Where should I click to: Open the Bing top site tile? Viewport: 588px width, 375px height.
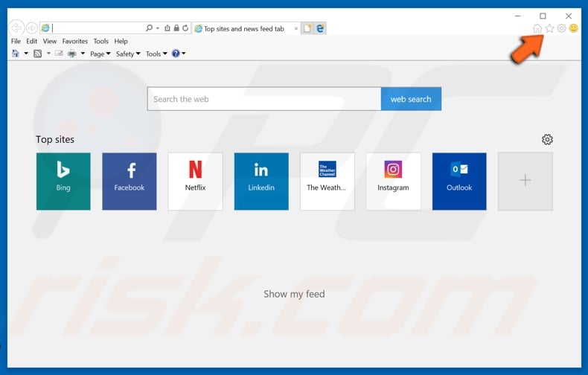pos(63,181)
